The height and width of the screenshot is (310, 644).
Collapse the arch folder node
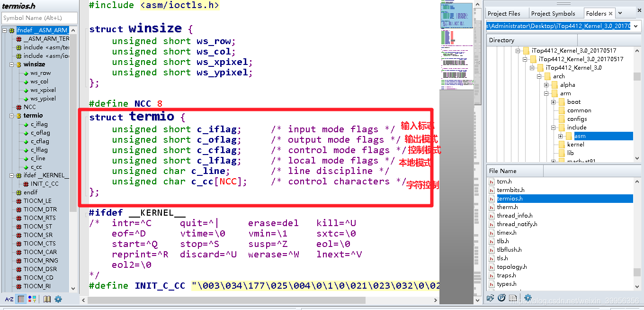coord(539,76)
